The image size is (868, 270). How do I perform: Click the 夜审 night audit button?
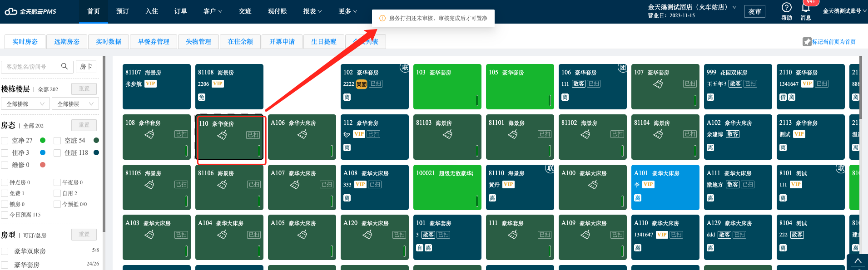pos(755,11)
